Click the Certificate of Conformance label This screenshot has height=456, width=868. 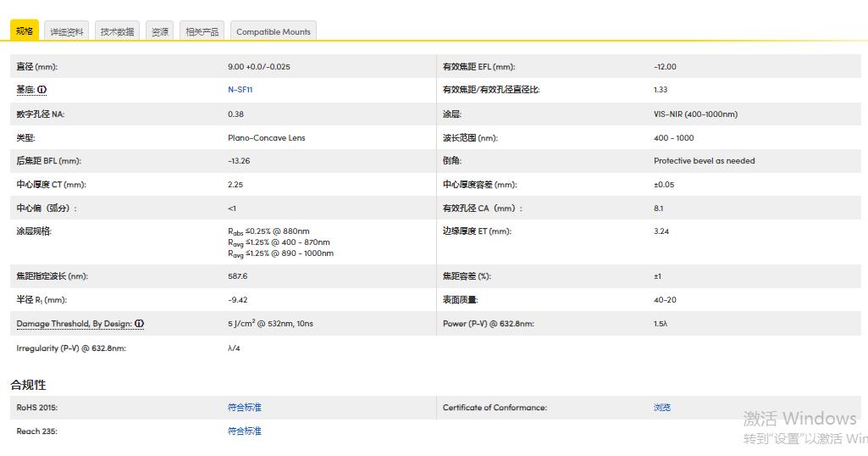[495, 407]
